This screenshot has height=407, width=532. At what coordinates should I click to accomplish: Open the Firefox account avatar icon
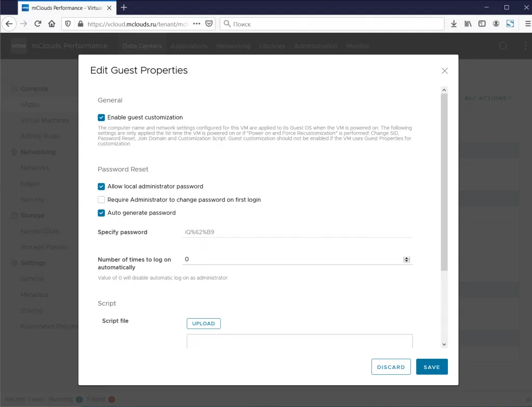(496, 24)
